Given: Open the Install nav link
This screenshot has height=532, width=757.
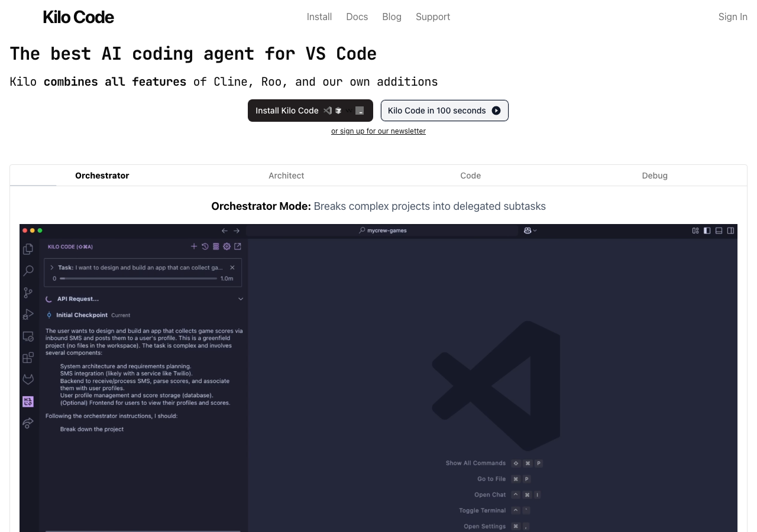Looking at the screenshot, I should coord(319,17).
